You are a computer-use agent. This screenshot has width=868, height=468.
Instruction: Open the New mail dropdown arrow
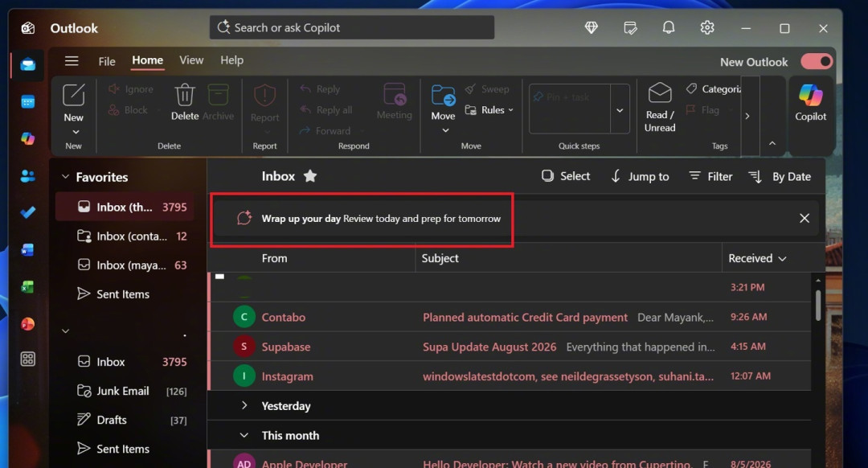pos(76,132)
